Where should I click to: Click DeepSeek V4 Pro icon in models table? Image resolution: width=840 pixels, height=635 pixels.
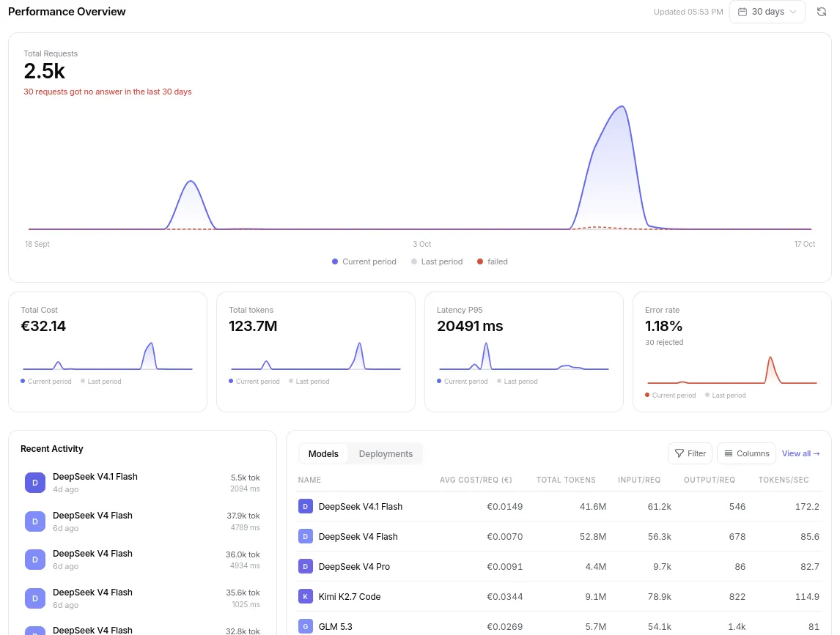coord(306,566)
